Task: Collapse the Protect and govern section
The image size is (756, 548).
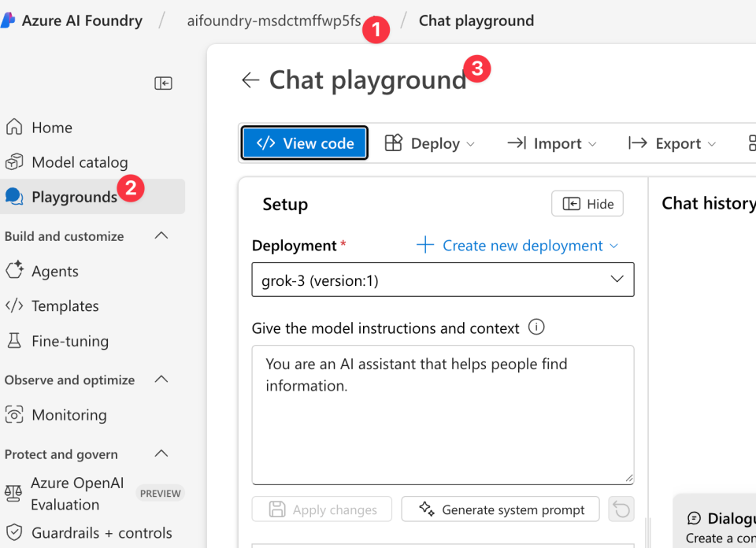Action: click(x=161, y=454)
